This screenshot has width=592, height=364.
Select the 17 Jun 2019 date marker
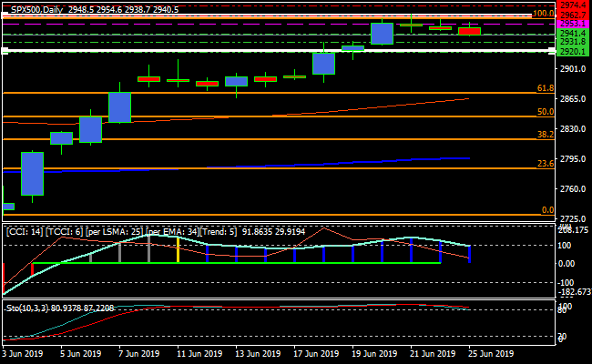click(x=316, y=354)
